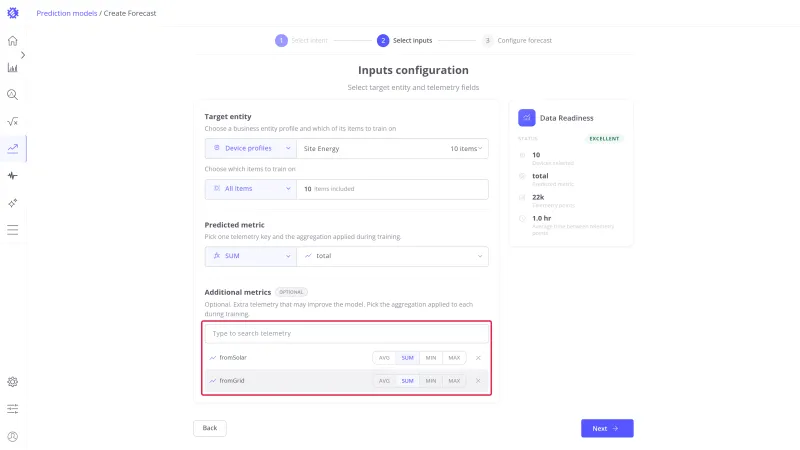The height and width of the screenshot is (450, 800).
Task: Open the Device profiles dropdown
Action: tap(251, 148)
